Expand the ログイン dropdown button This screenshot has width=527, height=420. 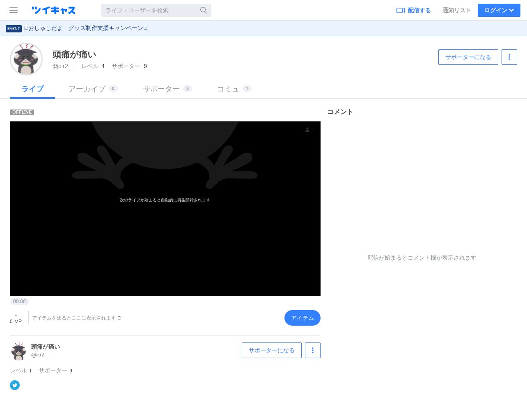pos(499,10)
